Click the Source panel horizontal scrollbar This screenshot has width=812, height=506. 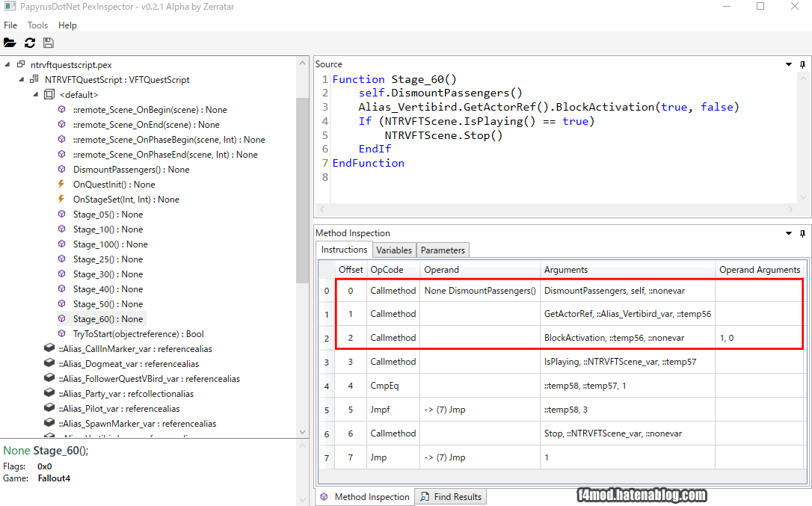(x=555, y=209)
